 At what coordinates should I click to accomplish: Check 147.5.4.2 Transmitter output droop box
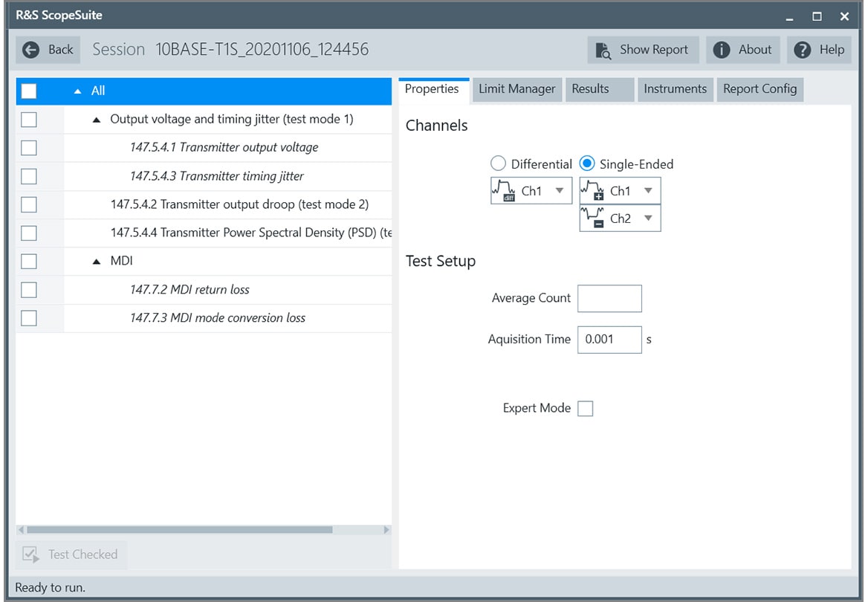click(x=29, y=204)
